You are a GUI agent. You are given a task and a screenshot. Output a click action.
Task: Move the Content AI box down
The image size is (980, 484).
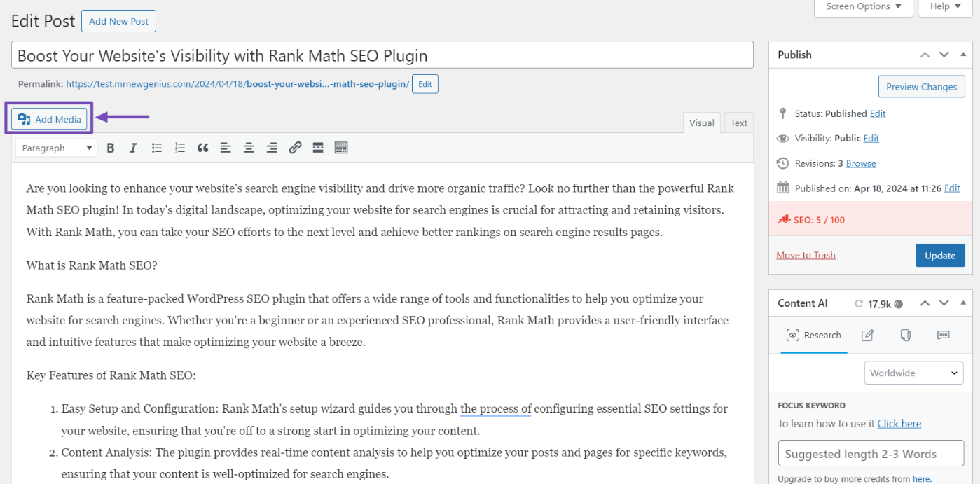(x=944, y=303)
